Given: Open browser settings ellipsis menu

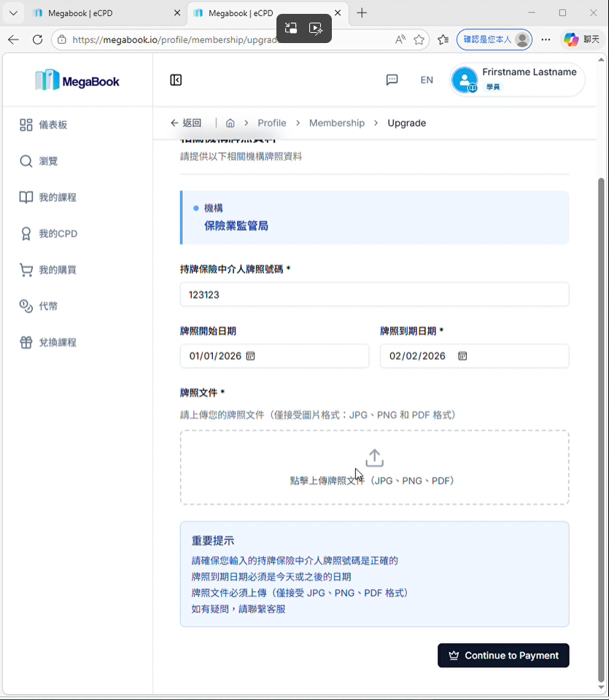Looking at the screenshot, I should click(x=546, y=39).
